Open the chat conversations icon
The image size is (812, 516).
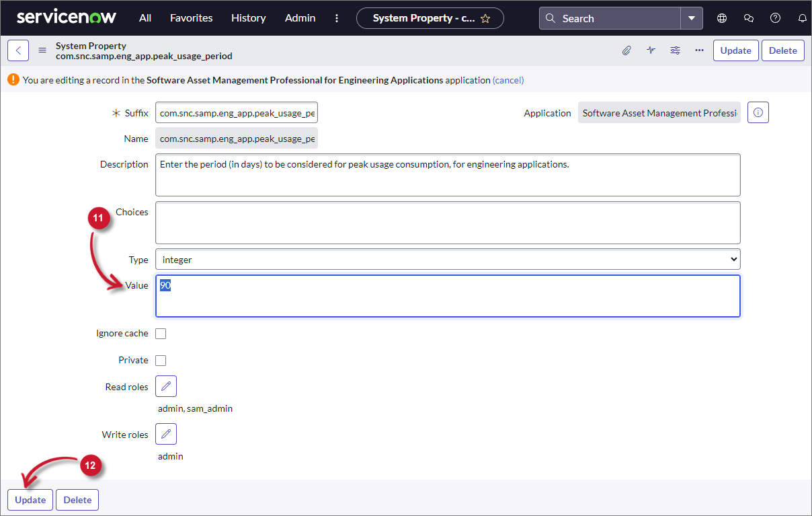tap(749, 18)
